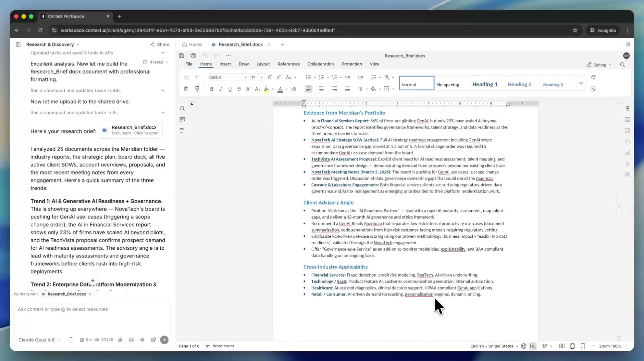Screen dimensions: 644x361
Task: Toggle bold formatting
Action: point(211,89)
